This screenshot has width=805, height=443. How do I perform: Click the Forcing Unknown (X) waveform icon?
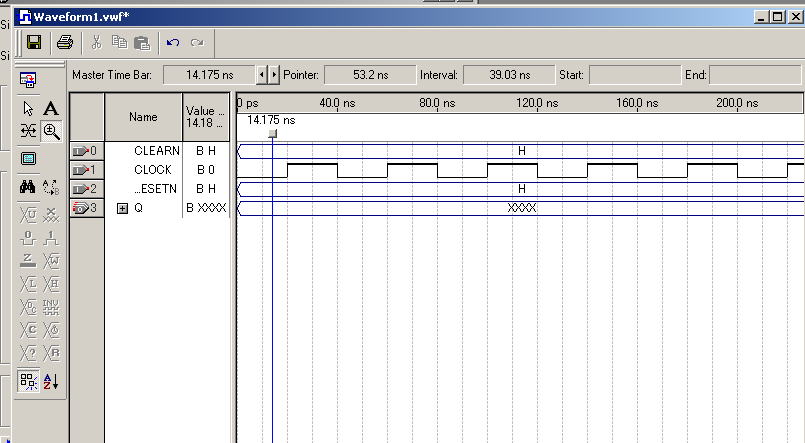pos(50,215)
